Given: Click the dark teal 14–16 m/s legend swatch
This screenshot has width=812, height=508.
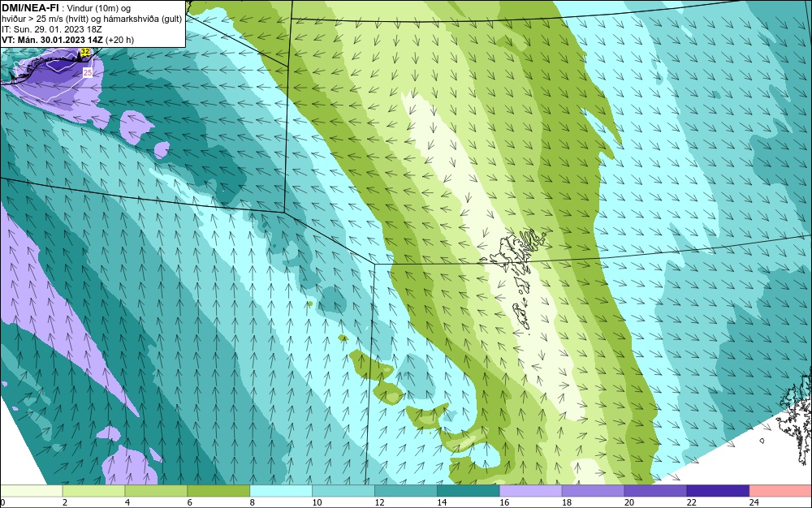Looking at the screenshot, I should coord(469,490).
